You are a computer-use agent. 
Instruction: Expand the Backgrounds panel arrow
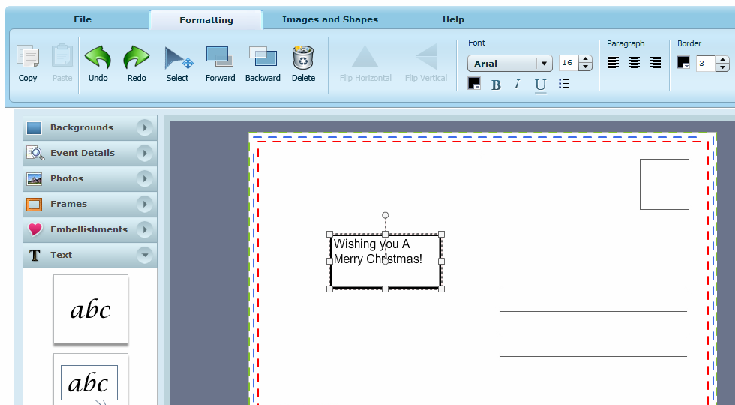coord(144,128)
